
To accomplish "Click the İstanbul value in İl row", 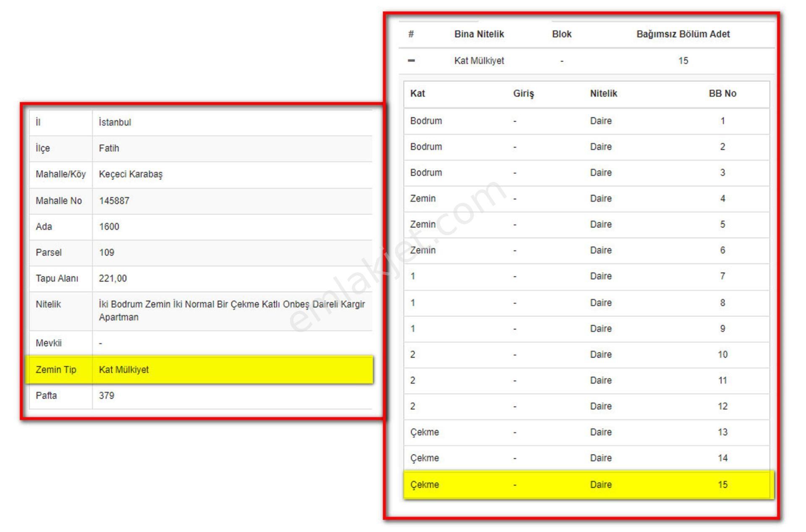I will click(115, 122).
